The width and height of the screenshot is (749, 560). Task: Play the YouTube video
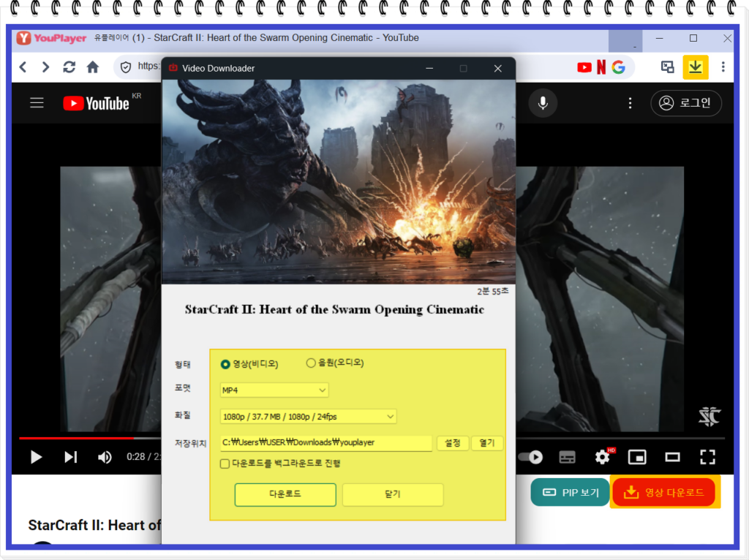(x=36, y=458)
